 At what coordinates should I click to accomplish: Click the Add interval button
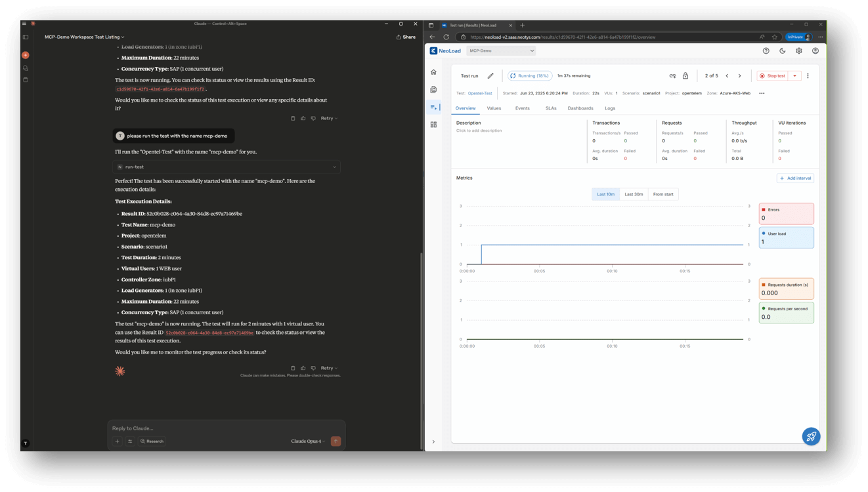click(795, 178)
